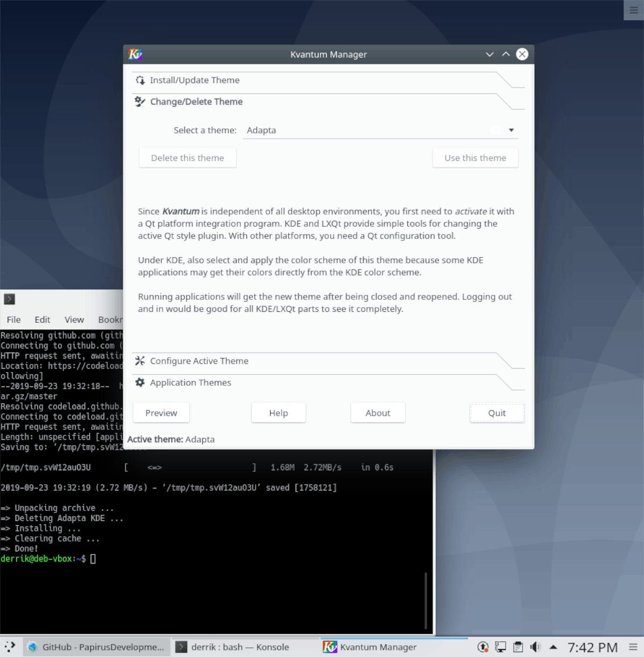Open the Select a theme dropdown
The image size is (644, 657).
point(511,130)
